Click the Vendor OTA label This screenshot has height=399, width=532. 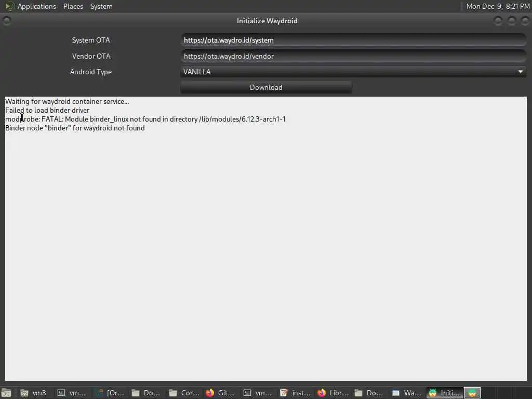point(91,56)
